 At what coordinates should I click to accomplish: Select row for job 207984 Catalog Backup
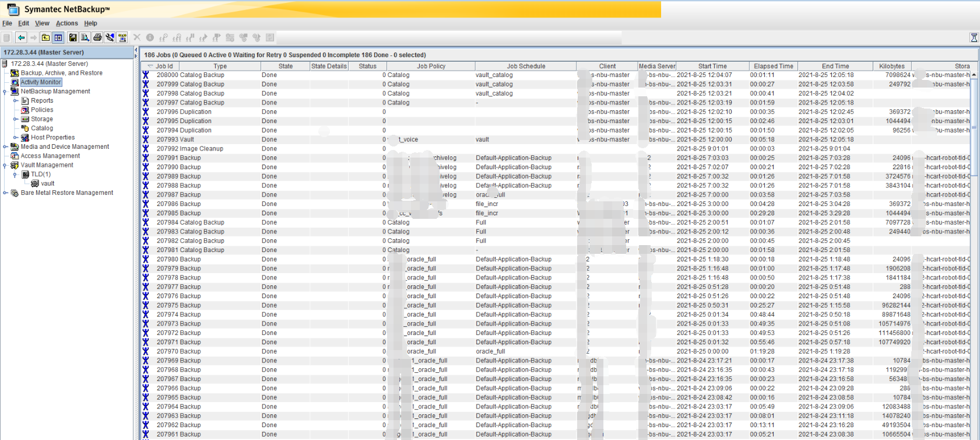point(556,222)
